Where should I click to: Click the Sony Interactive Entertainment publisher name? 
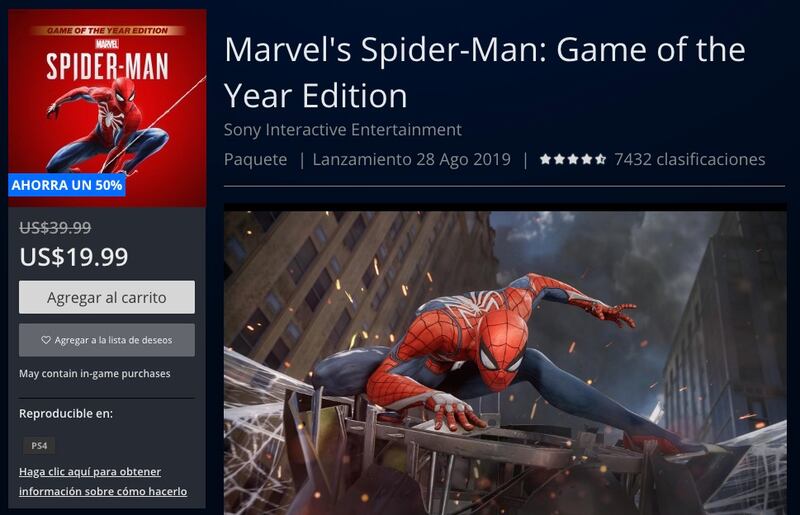point(343,130)
